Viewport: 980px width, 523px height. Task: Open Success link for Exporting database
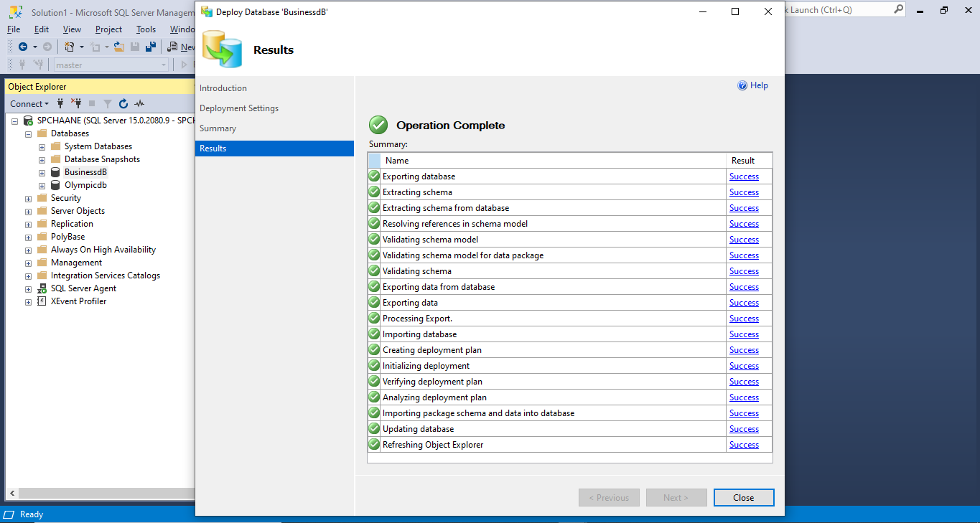[x=744, y=176]
